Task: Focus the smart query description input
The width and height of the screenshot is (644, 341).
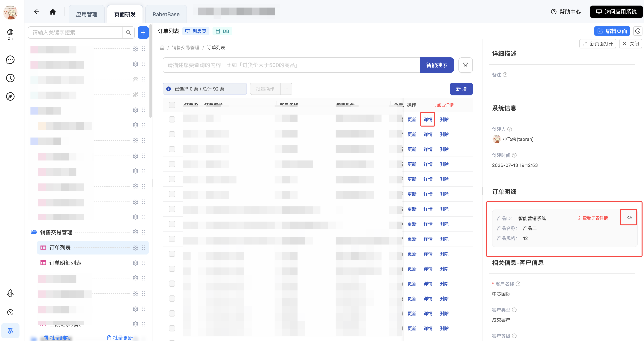Action: click(291, 65)
